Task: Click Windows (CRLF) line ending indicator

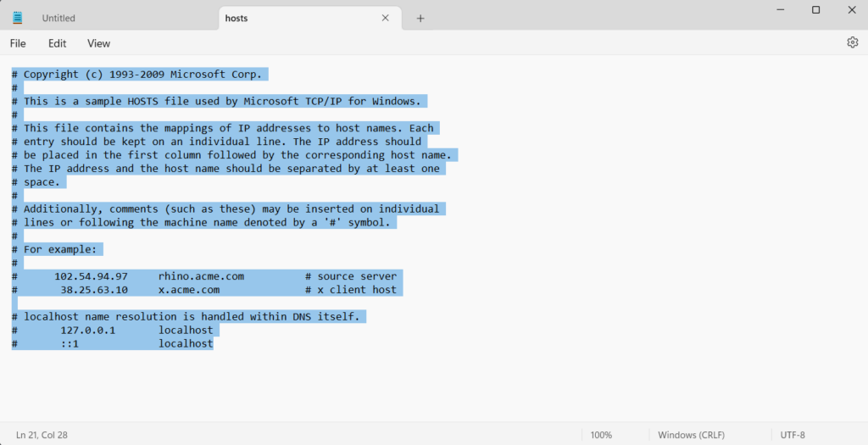Action: (692, 435)
